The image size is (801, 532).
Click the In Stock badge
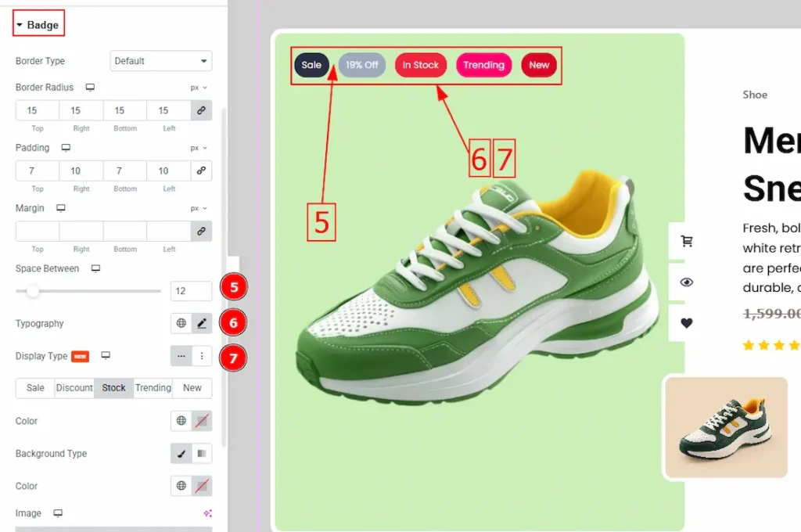[421, 65]
